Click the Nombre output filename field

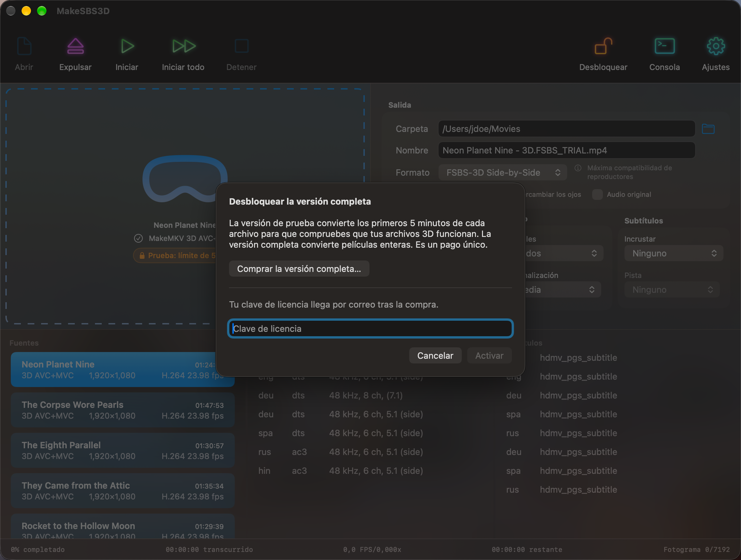coord(567,150)
